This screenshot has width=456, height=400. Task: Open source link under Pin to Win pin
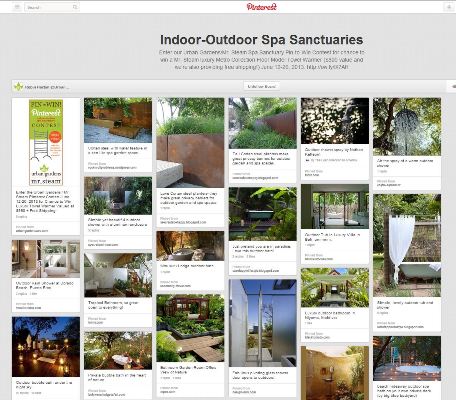[x=32, y=230]
